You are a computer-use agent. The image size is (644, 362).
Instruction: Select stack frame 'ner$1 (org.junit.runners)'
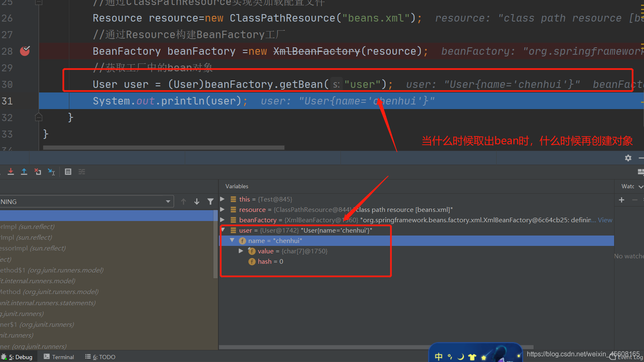tap(37, 325)
